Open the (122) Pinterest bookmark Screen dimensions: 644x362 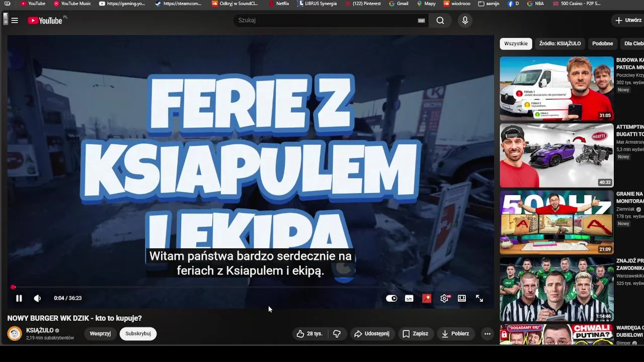363,4
